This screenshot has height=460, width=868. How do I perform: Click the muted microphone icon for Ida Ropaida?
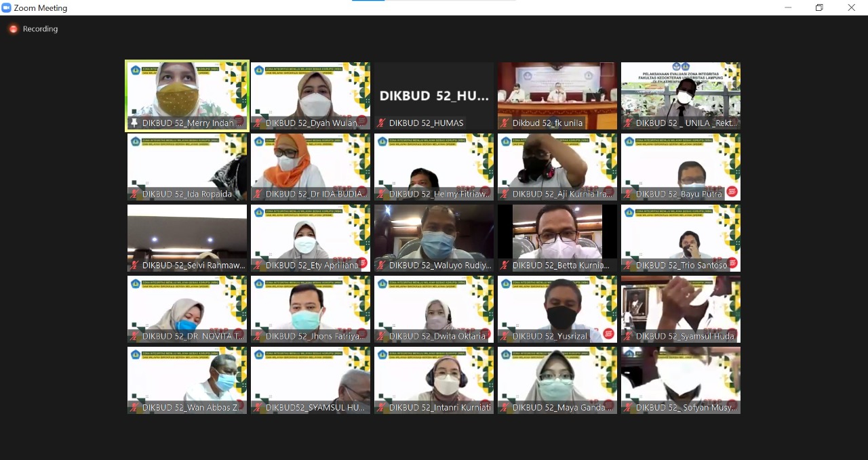click(x=135, y=194)
